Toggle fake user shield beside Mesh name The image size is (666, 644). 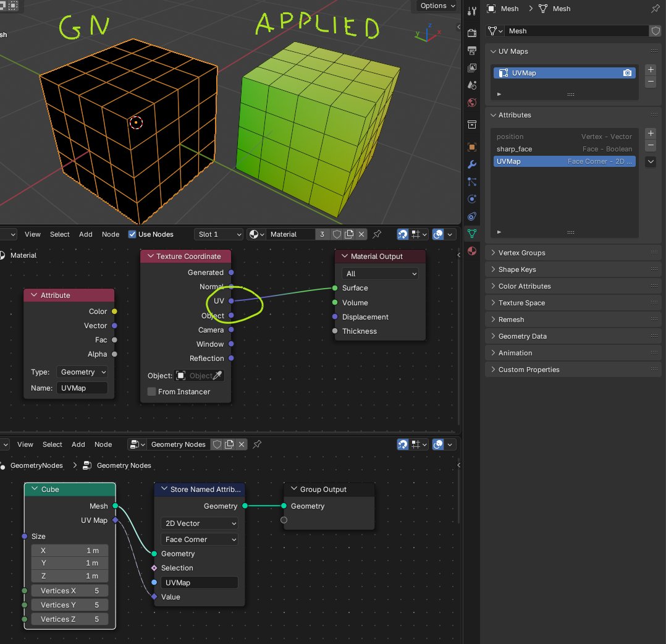[655, 31]
